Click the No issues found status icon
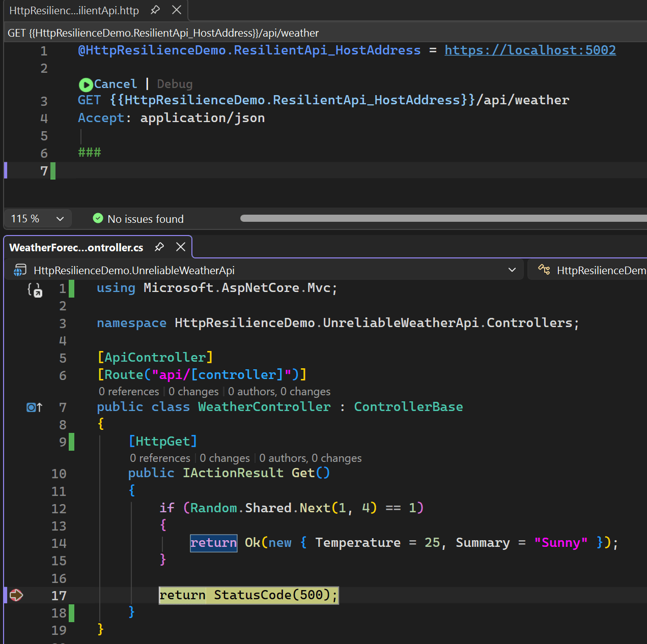647x644 pixels. (98, 219)
